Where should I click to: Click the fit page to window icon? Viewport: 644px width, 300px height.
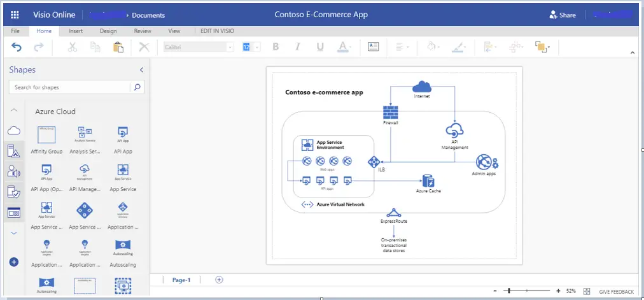point(587,291)
